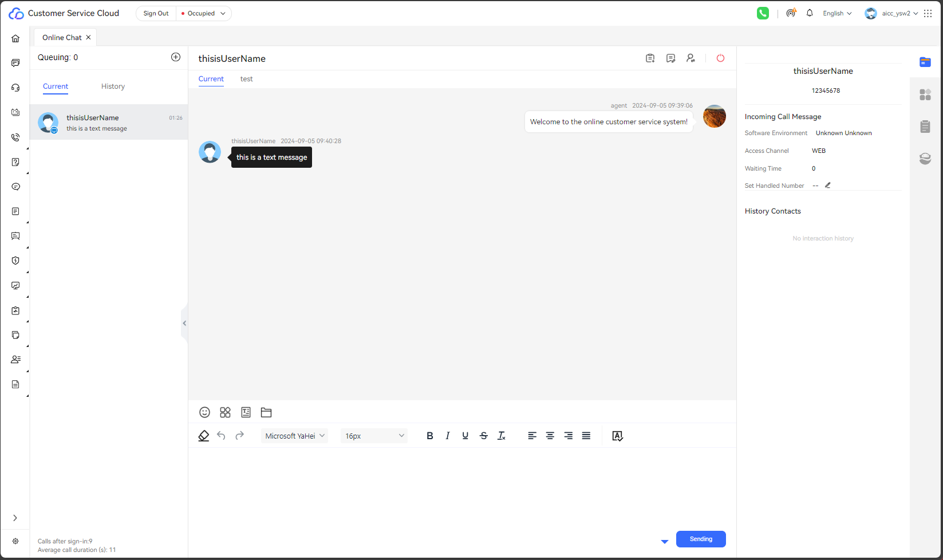The width and height of the screenshot is (943, 560).
Task: Collapse the conversation list panel handle
Action: (x=184, y=324)
